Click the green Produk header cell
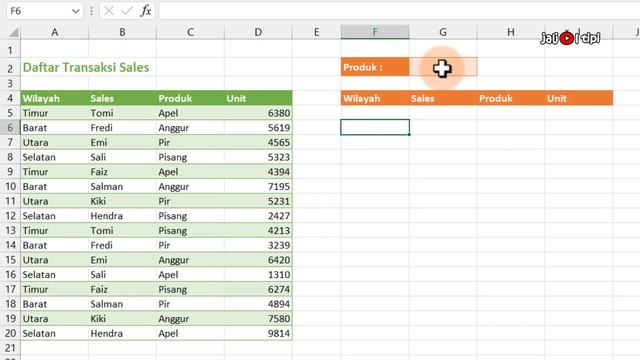The image size is (640, 360). click(x=190, y=98)
